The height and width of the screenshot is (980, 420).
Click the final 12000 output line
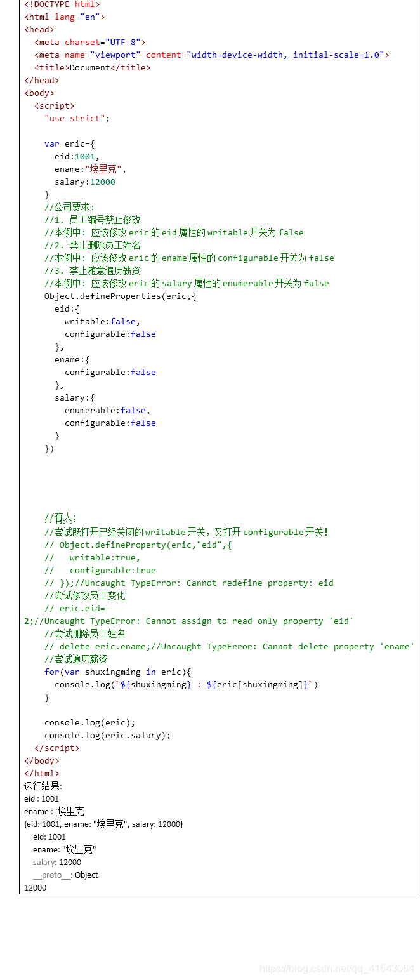point(35,887)
